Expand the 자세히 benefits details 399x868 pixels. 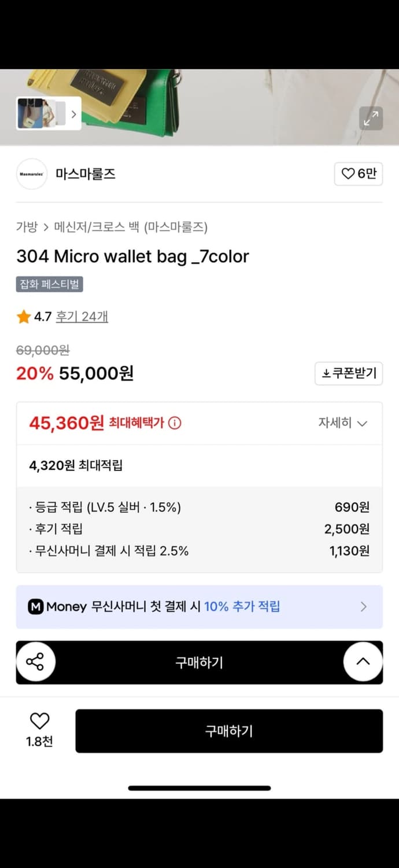(x=343, y=422)
